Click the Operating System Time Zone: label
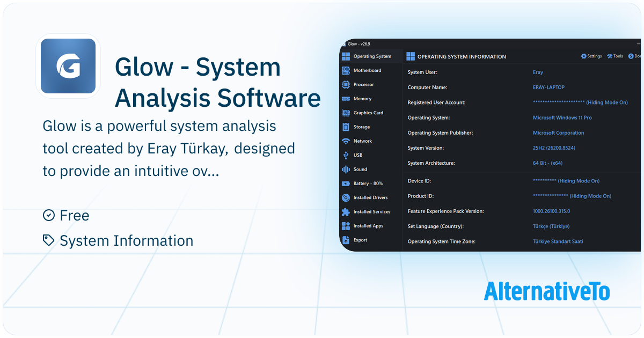The height and width of the screenshot is (338, 644). 442,241
